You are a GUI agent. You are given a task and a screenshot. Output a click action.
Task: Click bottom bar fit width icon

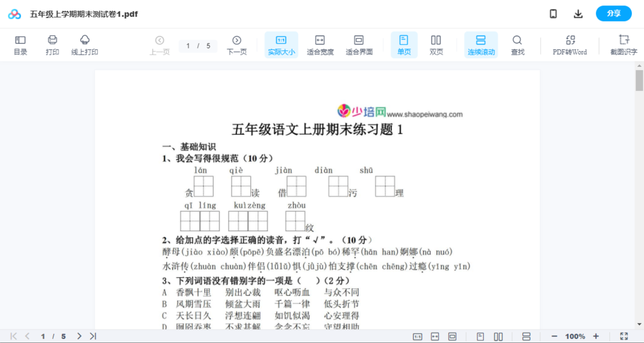coord(435,337)
